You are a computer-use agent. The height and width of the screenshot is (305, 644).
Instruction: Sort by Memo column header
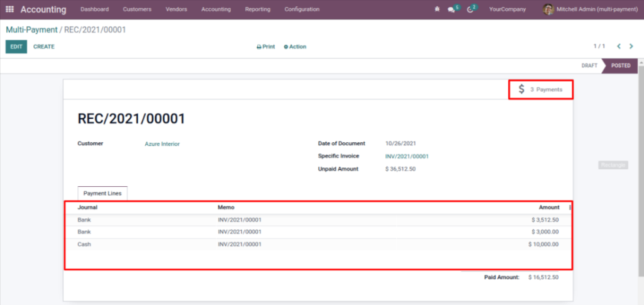point(226,208)
